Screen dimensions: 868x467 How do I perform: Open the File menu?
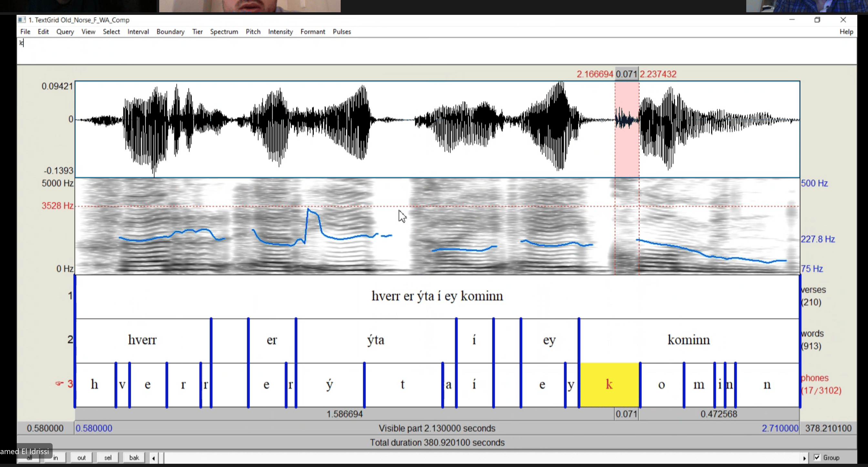25,32
